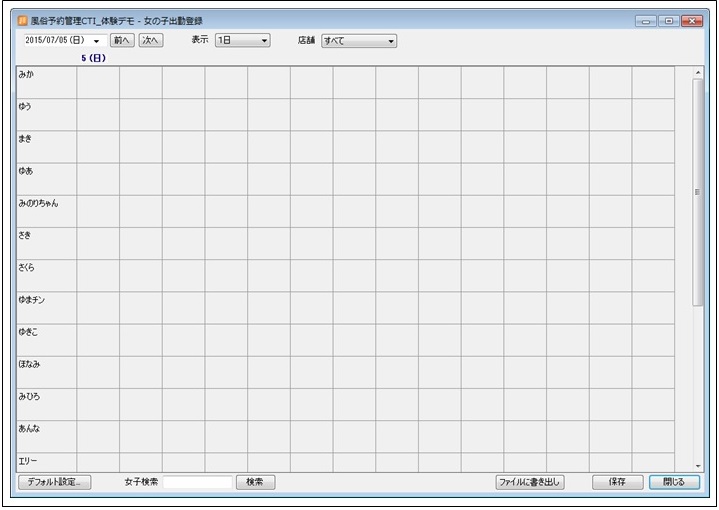This screenshot has height=510, width=719.
Task: Click the first schedule cell for さくら
Action: pyautogui.click(x=98, y=275)
